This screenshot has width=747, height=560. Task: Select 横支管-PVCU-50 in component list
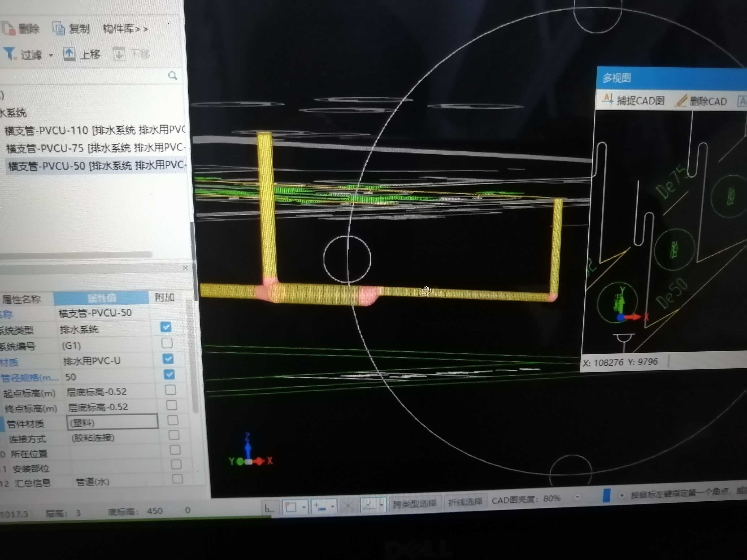97,166
